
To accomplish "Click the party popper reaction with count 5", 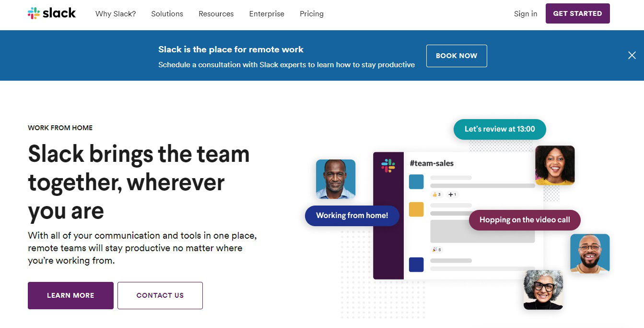I will pos(437,250).
